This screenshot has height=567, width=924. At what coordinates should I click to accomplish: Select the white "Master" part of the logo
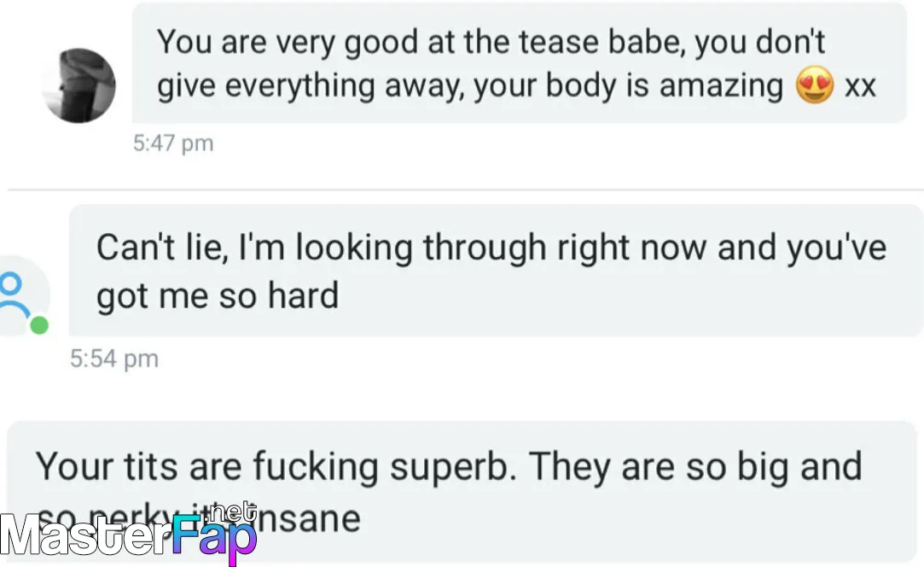(x=86, y=535)
